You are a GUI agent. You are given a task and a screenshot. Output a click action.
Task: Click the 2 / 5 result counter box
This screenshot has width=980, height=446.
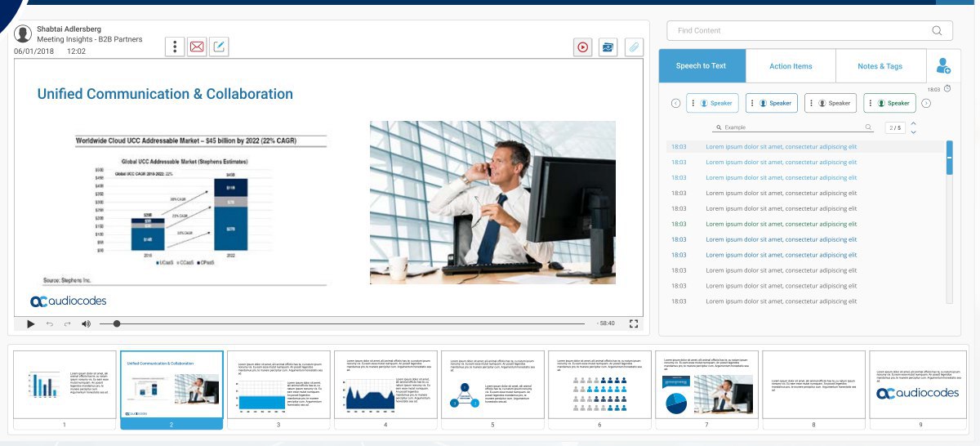click(x=896, y=127)
